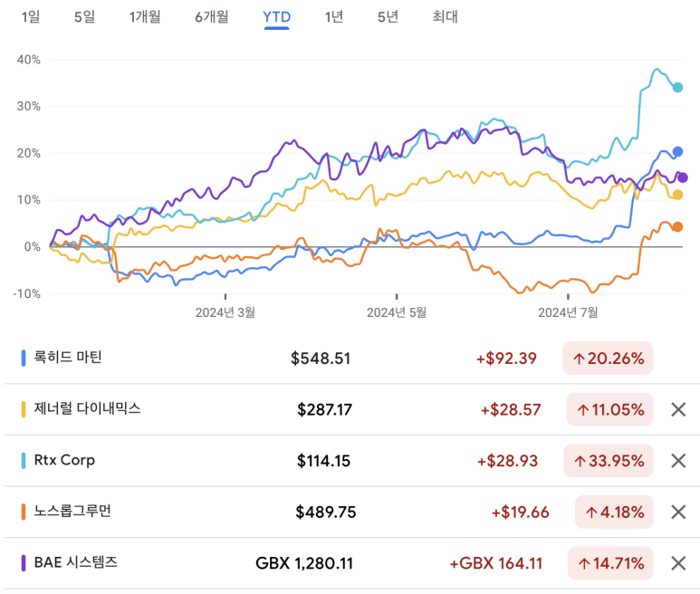Image resolution: width=700 pixels, height=594 pixels.
Task: Click the +$92.39 change amount
Action: point(506,359)
